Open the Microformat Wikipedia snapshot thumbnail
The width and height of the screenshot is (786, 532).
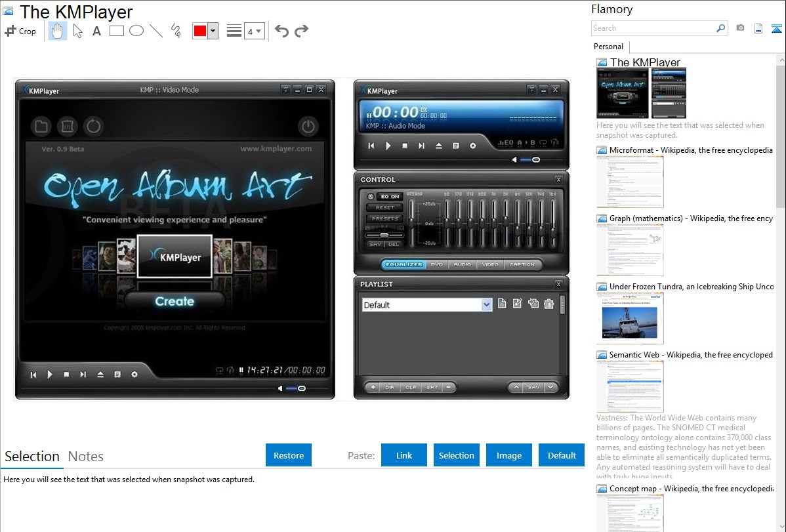(630, 182)
